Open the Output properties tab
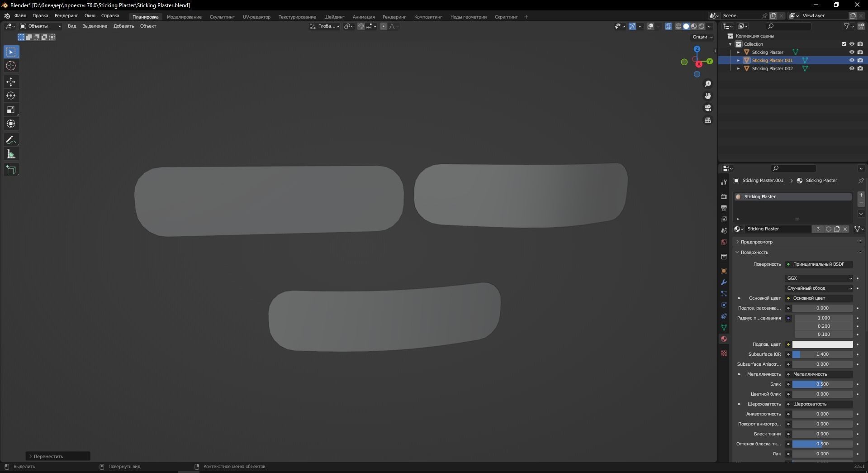Viewport: 868px width, 473px height. pyautogui.click(x=724, y=208)
